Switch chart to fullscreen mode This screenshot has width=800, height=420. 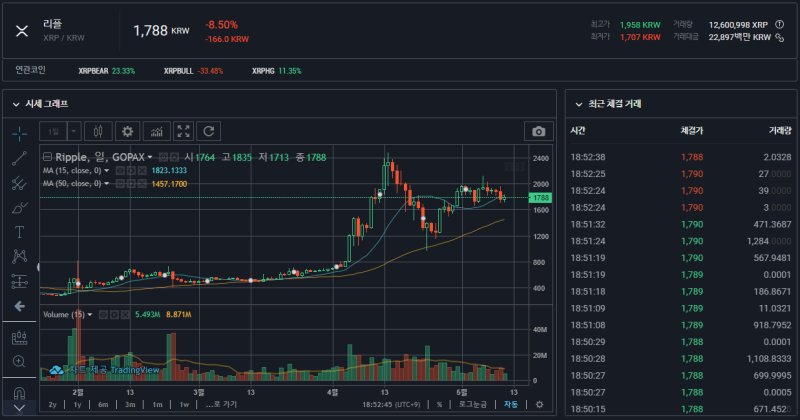point(184,131)
